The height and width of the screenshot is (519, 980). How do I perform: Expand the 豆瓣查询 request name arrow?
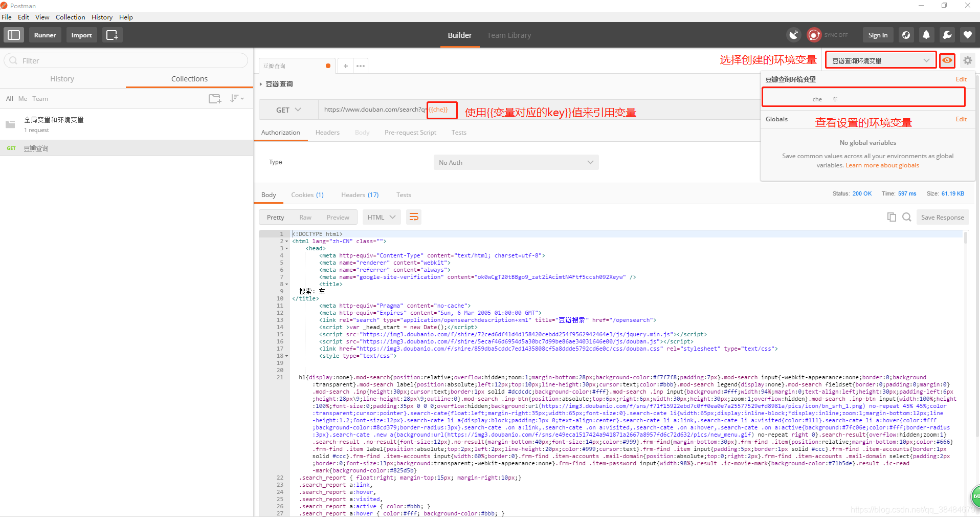(261, 84)
